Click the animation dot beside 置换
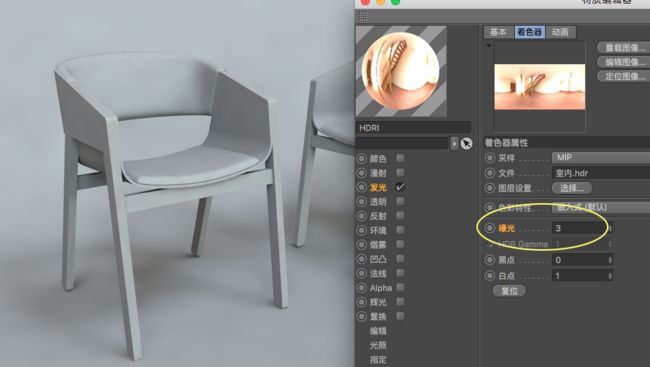 [361, 316]
